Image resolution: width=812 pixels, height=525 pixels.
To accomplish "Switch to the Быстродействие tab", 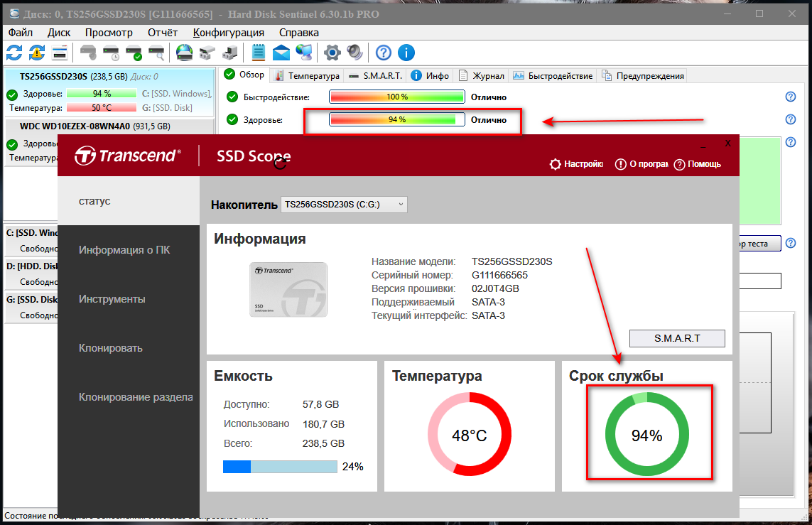I will [553, 75].
